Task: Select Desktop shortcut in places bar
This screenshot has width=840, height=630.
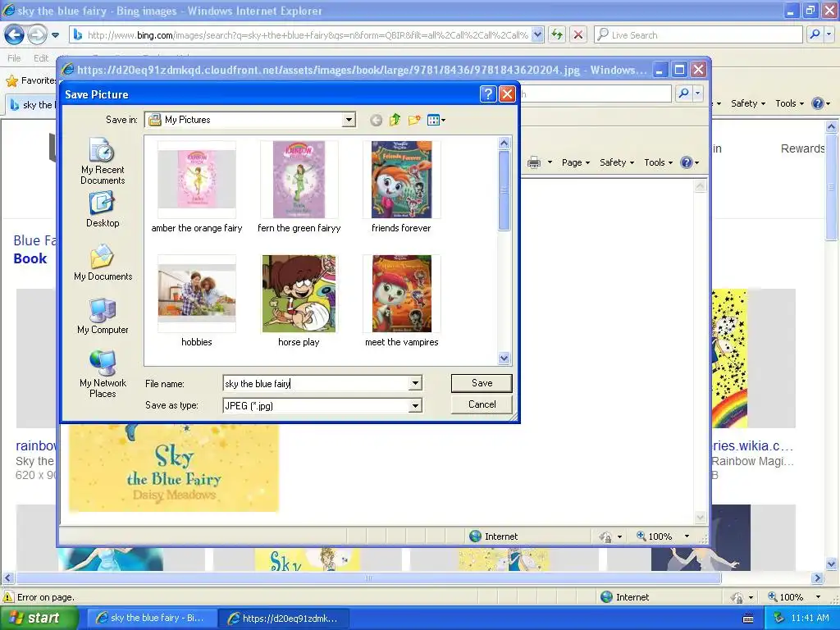Action: pos(103,210)
